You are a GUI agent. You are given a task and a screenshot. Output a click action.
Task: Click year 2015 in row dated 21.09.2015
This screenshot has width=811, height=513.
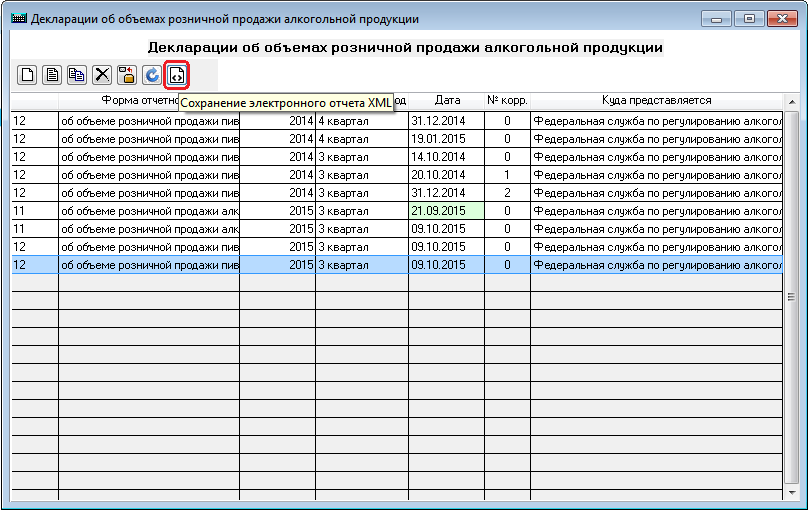tap(278, 211)
